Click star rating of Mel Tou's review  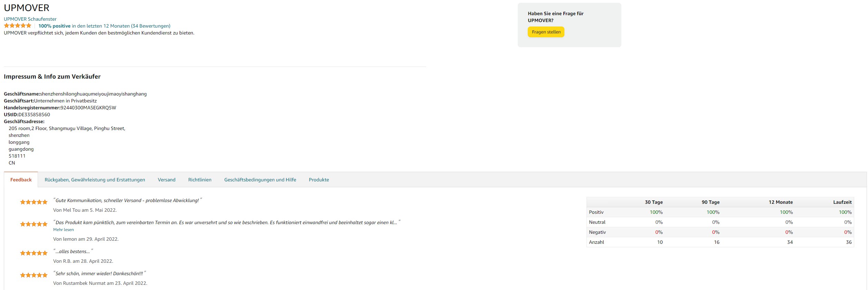(x=34, y=202)
